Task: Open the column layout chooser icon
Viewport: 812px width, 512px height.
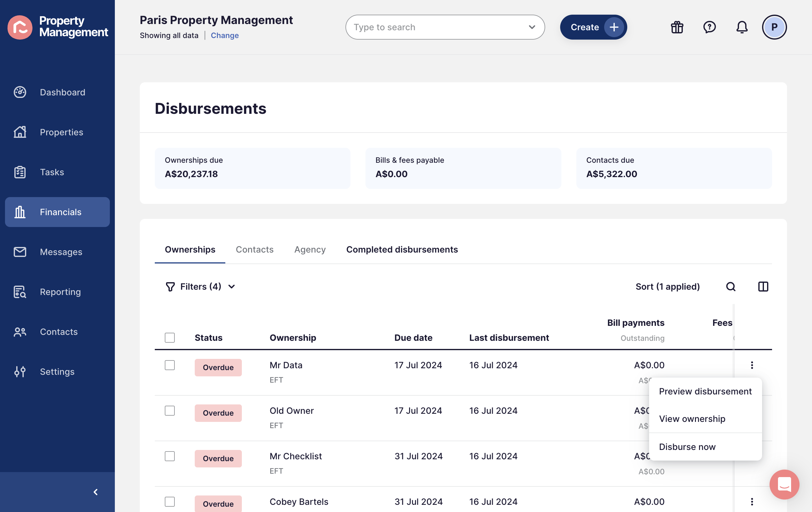Action: (x=763, y=287)
